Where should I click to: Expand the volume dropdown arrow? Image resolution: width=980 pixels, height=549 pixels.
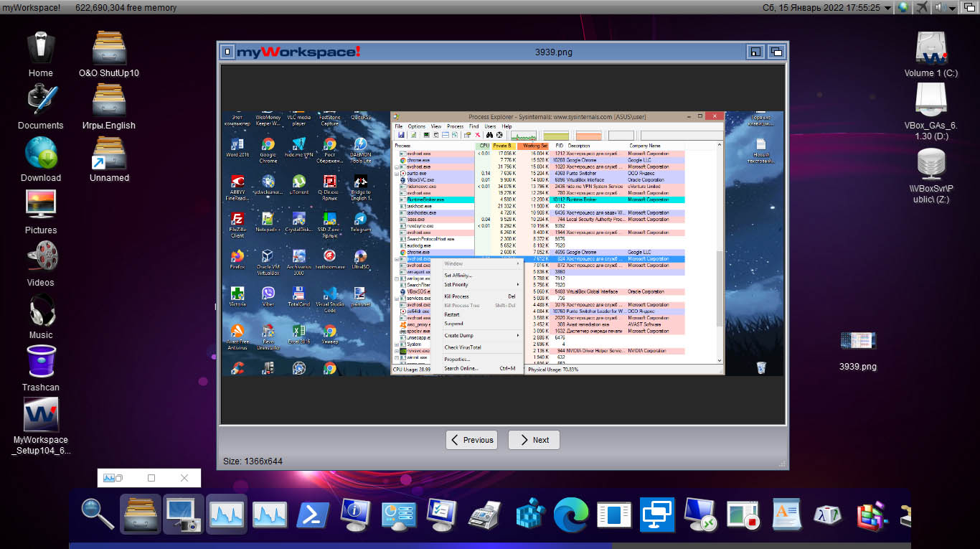pos(953,7)
